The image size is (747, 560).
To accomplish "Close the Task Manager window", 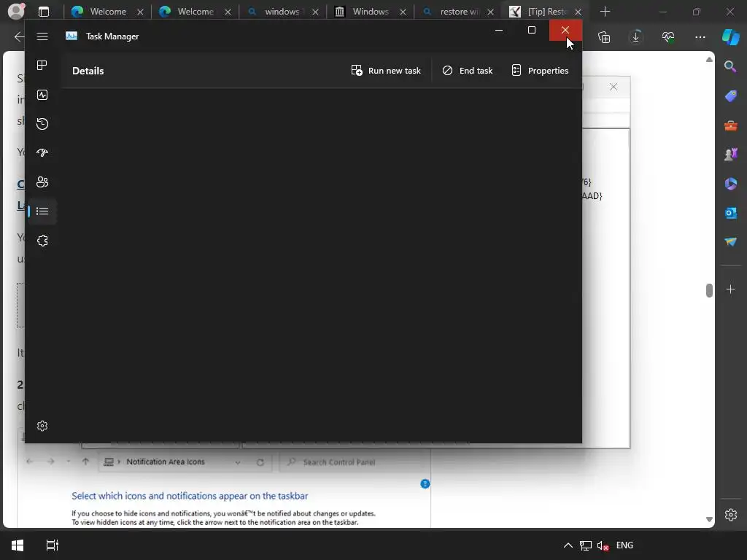I will point(565,31).
